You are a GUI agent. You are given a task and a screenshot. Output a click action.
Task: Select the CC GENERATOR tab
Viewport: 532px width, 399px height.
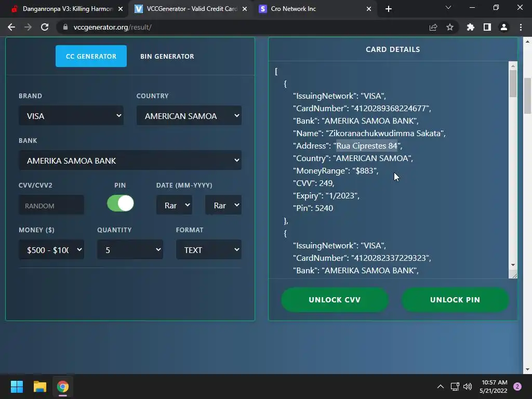pyautogui.click(x=91, y=56)
